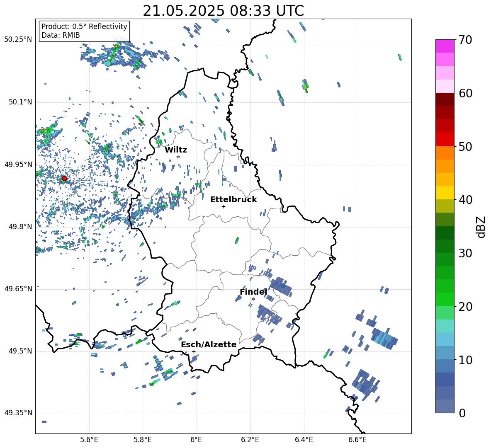Click the 40 tick label on colorbar
Screen dimensions: 491x448
pos(465,200)
